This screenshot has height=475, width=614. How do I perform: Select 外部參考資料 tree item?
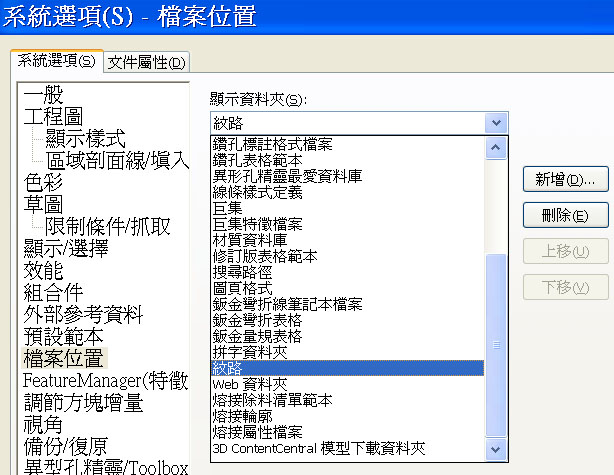pos(83,314)
